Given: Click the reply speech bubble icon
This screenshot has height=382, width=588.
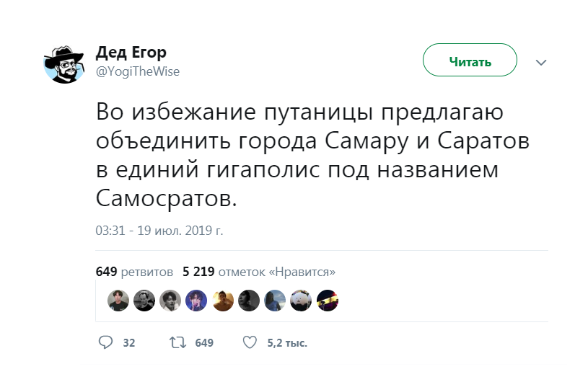Looking at the screenshot, I should [105, 342].
